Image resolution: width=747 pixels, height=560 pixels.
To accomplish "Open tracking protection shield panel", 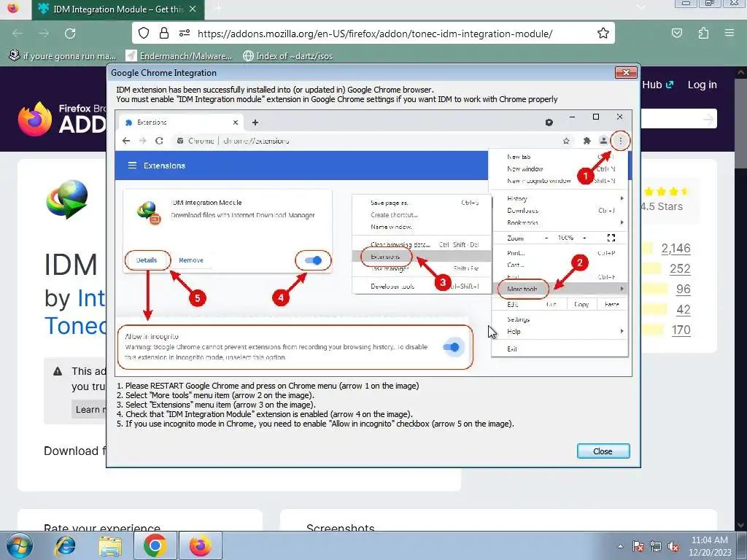I will (x=144, y=34).
